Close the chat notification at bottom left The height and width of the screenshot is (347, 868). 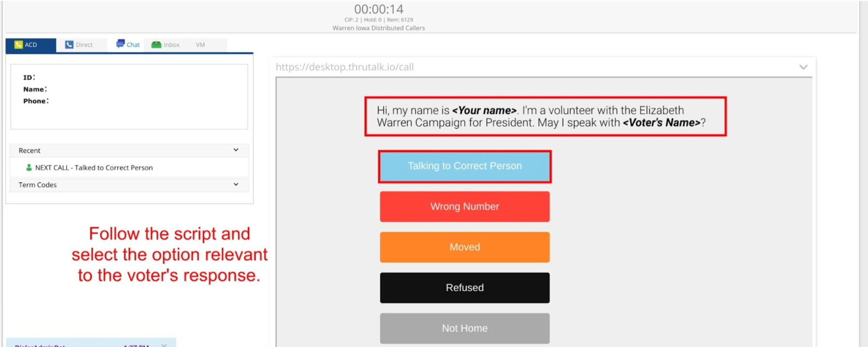164,345
